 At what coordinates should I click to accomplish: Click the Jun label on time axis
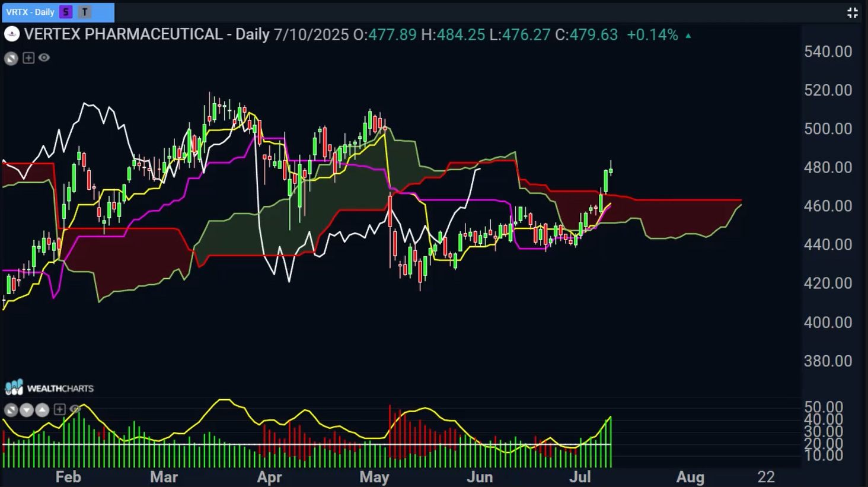coord(480,477)
